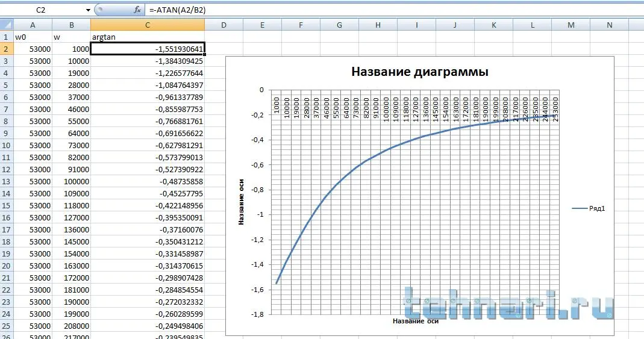Click the formula bar with =-ATAN(A2/B2)

pos(393,10)
